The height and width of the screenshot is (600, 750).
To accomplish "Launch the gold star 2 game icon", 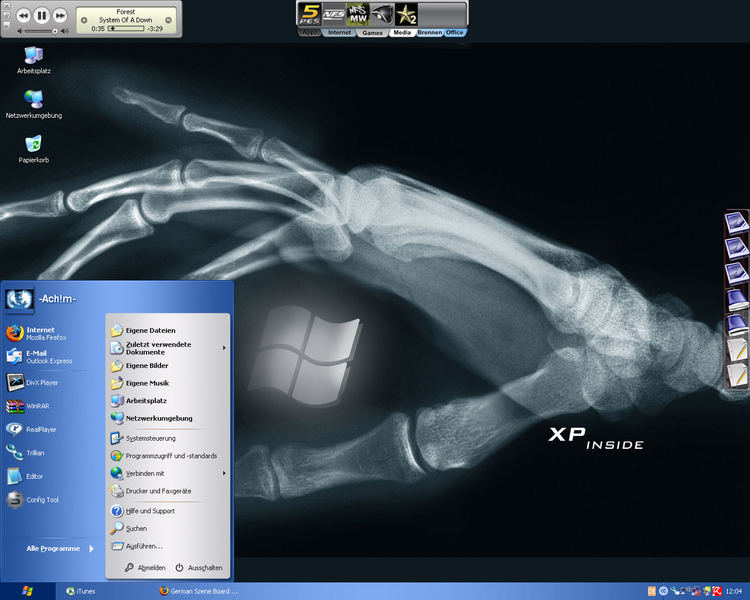I will pyautogui.click(x=406, y=14).
